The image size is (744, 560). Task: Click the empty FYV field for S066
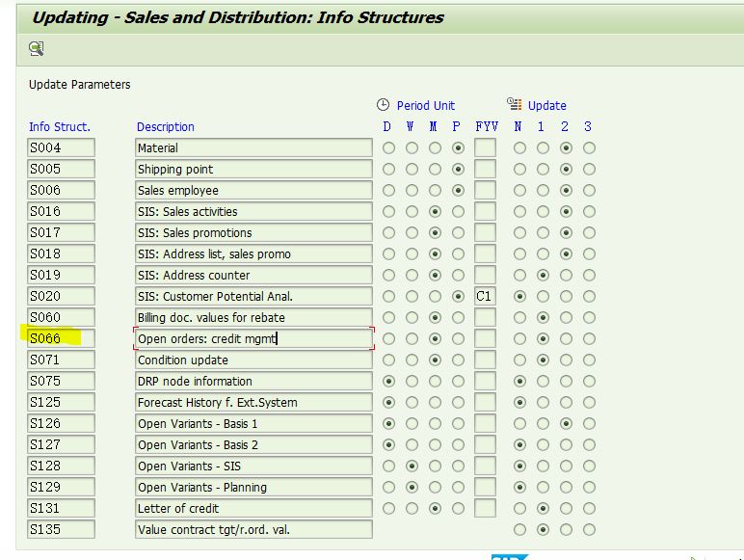(485, 339)
